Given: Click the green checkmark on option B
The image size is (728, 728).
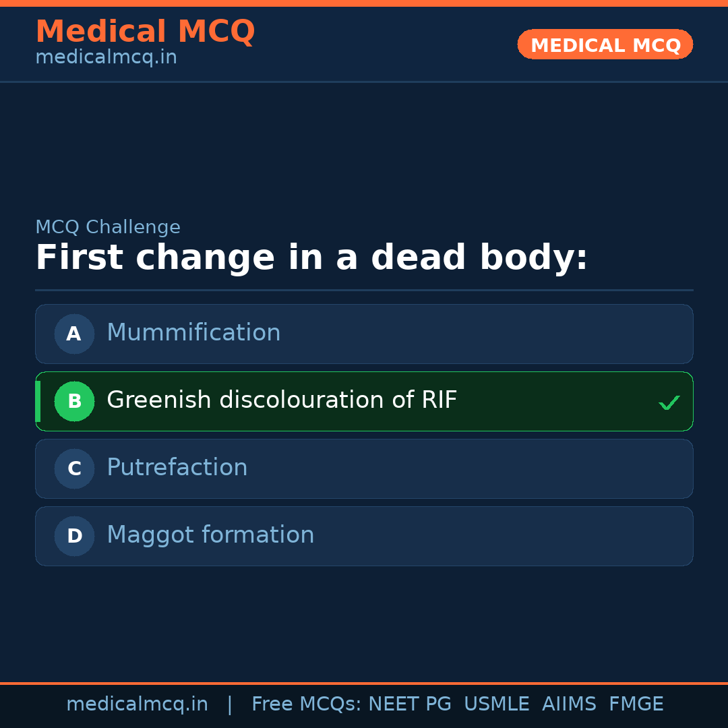Looking at the screenshot, I should pyautogui.click(x=669, y=402).
